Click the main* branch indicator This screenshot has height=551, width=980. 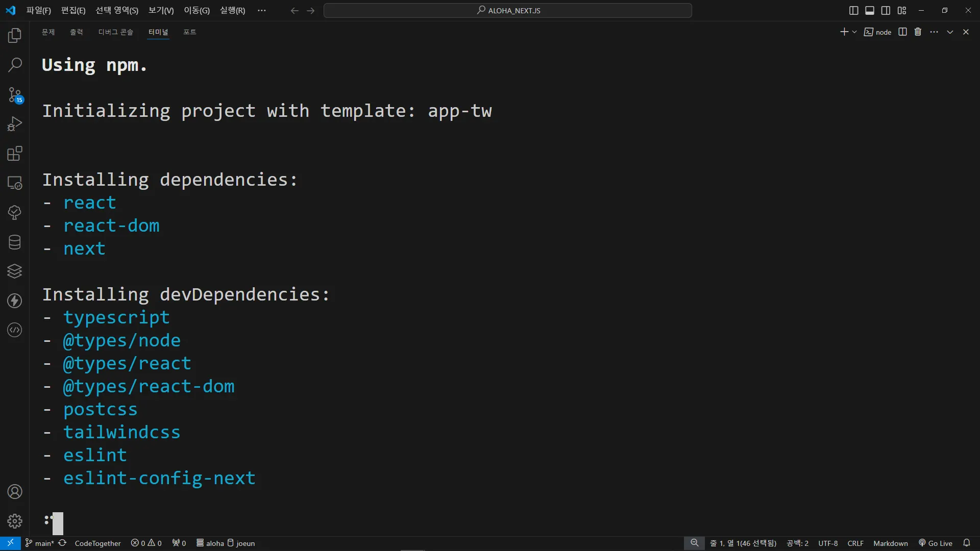coord(40,543)
